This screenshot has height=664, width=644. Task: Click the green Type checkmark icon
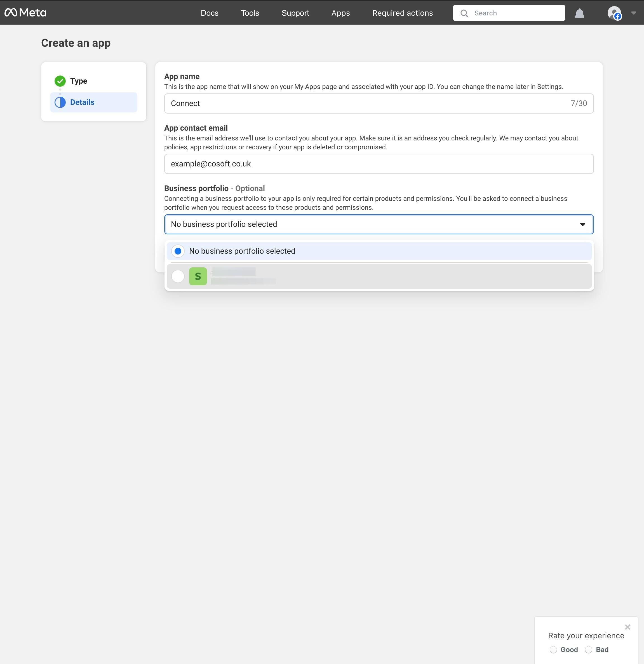[x=60, y=81]
